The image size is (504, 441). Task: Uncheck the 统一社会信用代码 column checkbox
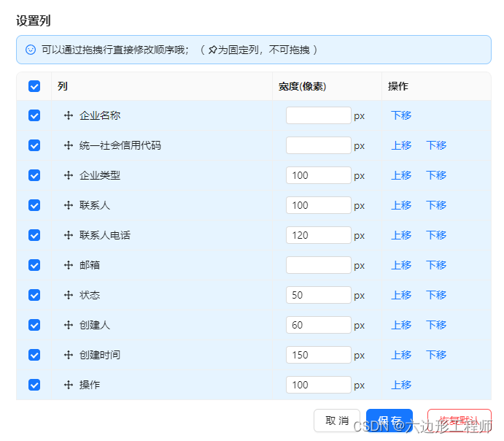pyautogui.click(x=34, y=145)
